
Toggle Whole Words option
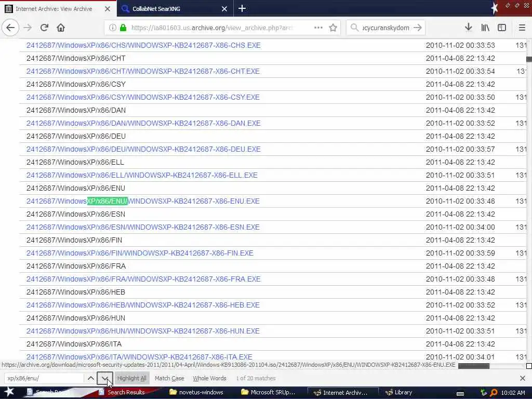coord(209,378)
